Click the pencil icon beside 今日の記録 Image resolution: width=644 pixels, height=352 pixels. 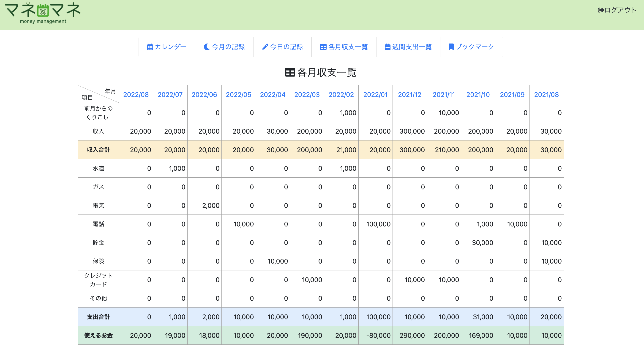(x=265, y=47)
